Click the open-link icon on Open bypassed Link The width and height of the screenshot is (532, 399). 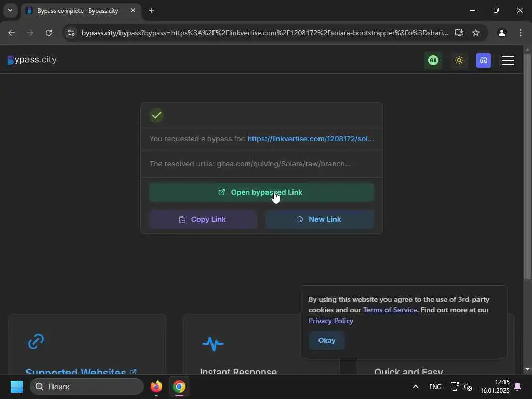click(x=221, y=192)
